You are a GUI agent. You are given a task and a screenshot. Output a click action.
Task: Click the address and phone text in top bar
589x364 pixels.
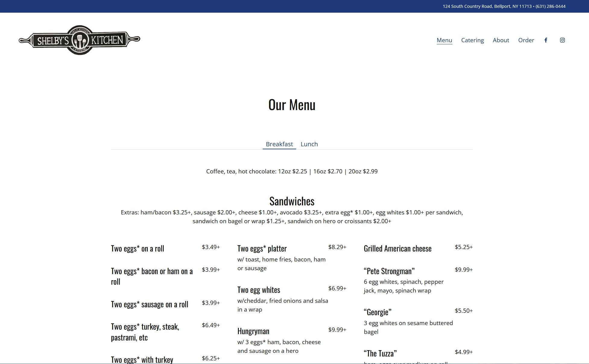[504, 6]
